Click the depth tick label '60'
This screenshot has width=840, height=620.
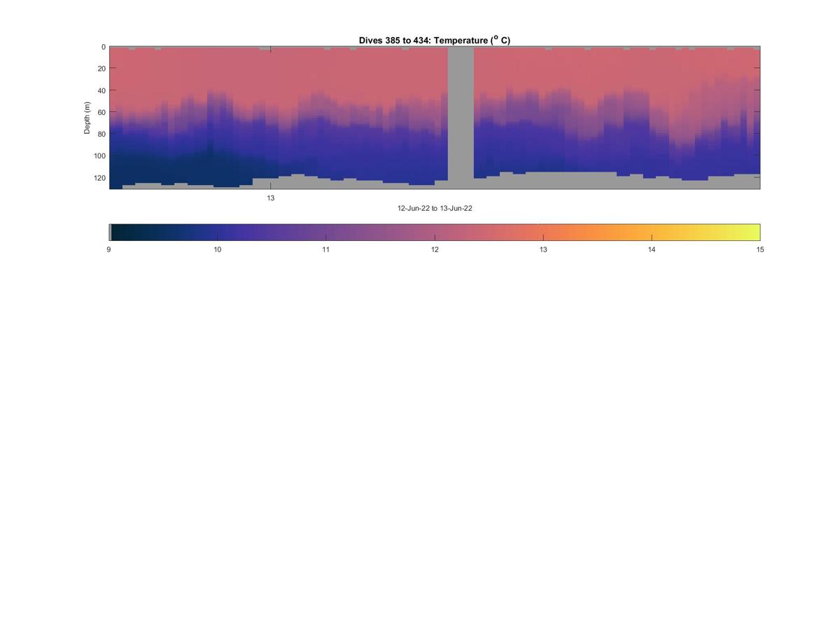coord(101,112)
